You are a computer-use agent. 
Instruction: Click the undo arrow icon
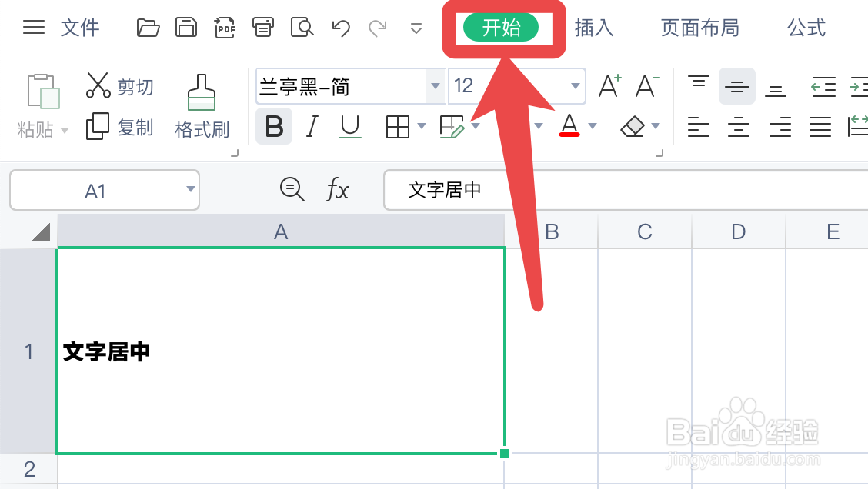pyautogui.click(x=339, y=27)
